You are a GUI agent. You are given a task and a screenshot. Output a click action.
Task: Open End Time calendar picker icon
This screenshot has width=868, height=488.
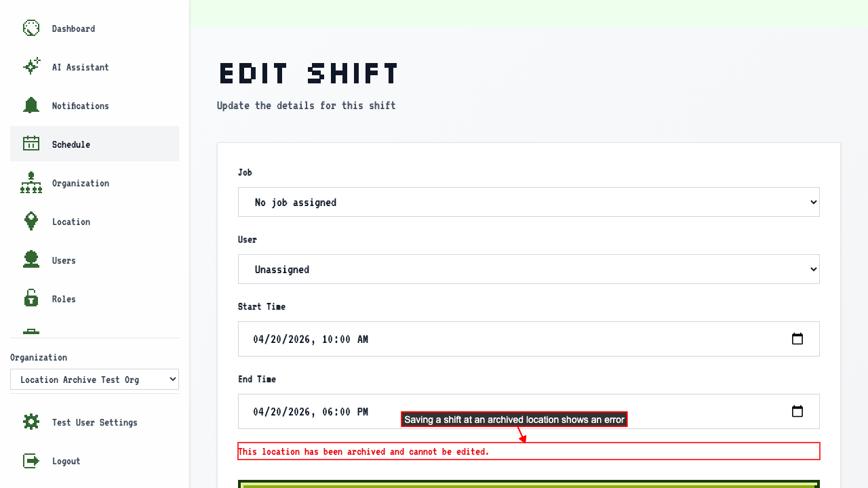[797, 411]
